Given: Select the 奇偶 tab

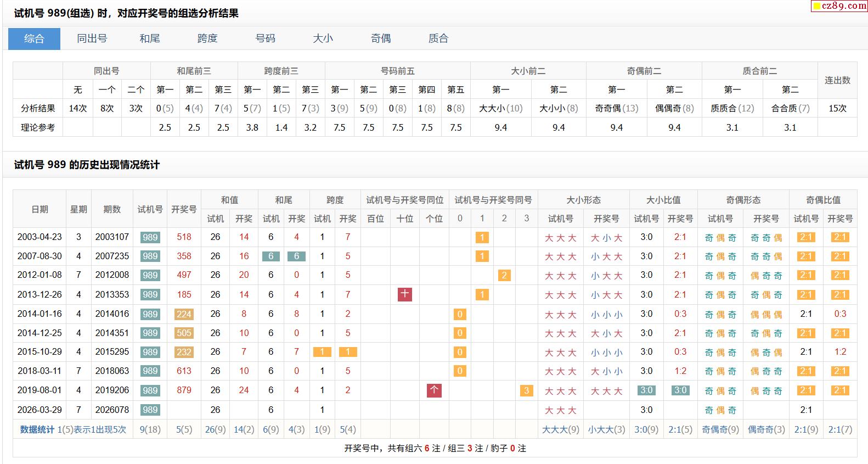Looking at the screenshot, I should coord(381,38).
